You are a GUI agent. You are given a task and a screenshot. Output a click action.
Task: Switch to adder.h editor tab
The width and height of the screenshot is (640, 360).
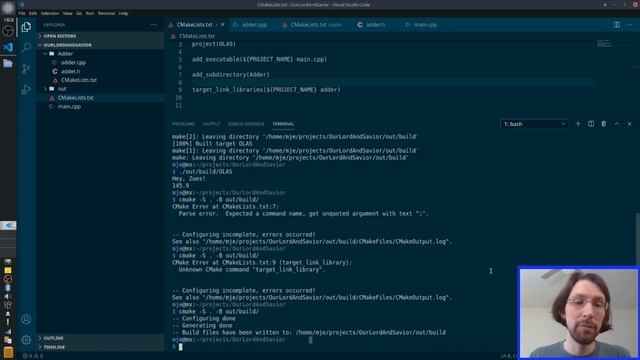375,25
